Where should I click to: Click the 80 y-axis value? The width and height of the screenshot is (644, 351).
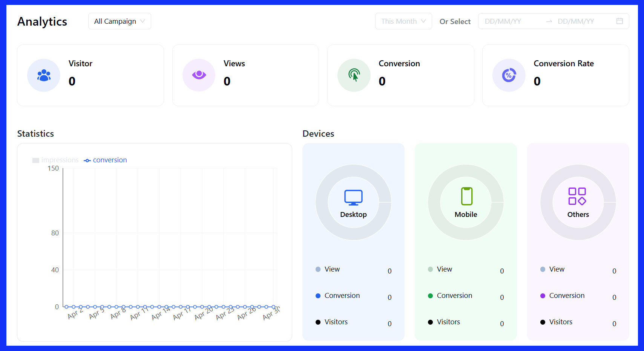click(55, 233)
